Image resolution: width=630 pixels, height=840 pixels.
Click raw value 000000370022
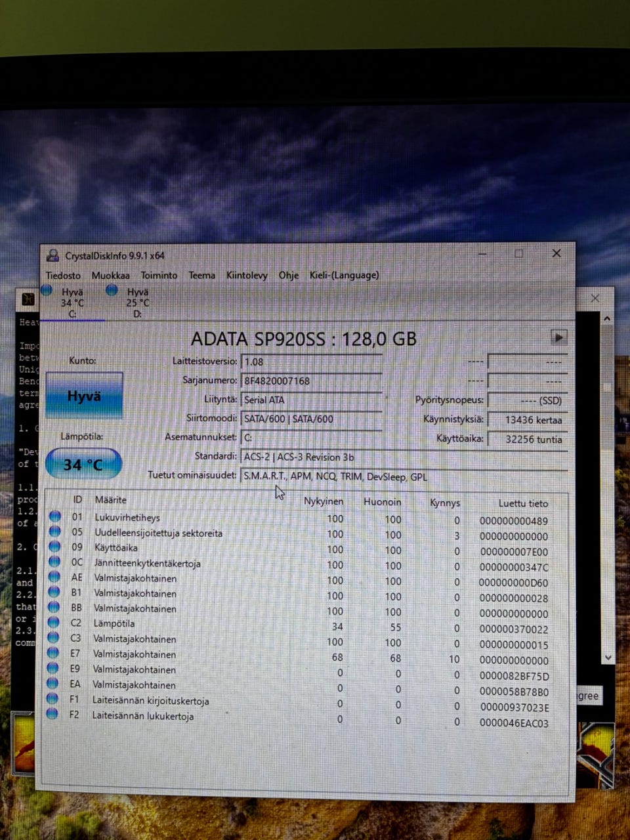pos(514,629)
